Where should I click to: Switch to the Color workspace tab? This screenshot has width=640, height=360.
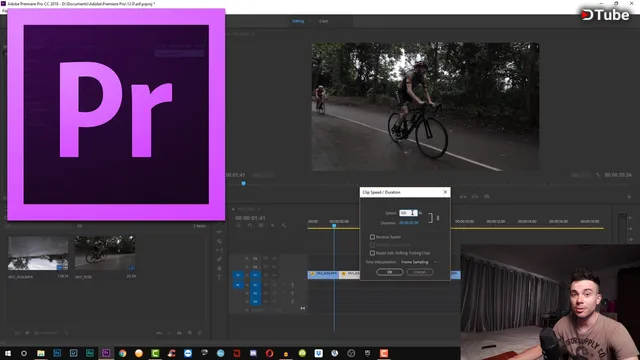323,21
